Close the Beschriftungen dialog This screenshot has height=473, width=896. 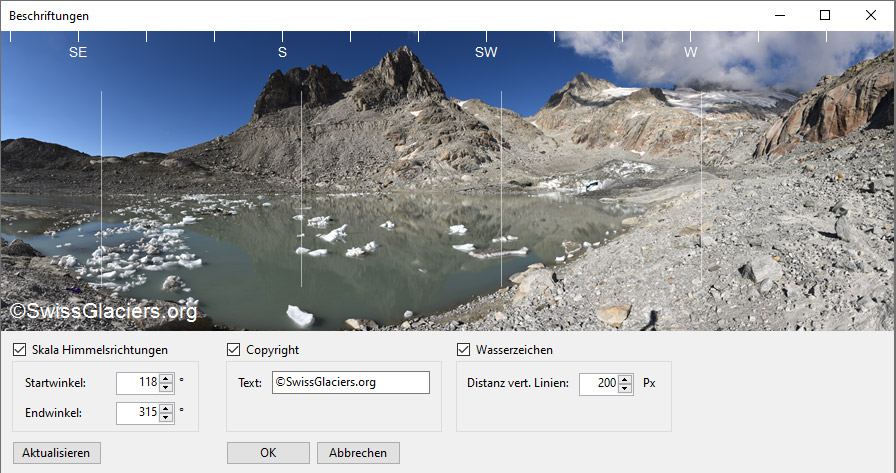(x=871, y=15)
